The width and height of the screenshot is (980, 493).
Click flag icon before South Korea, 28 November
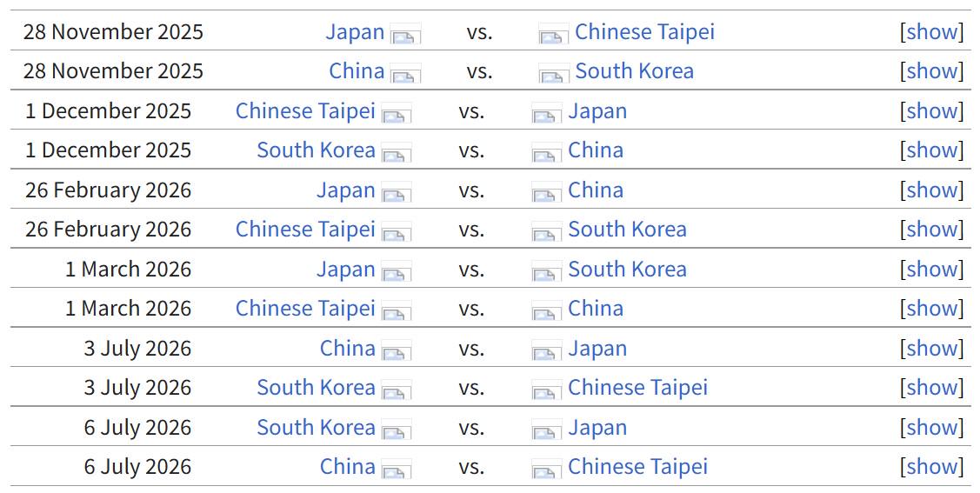point(553,75)
